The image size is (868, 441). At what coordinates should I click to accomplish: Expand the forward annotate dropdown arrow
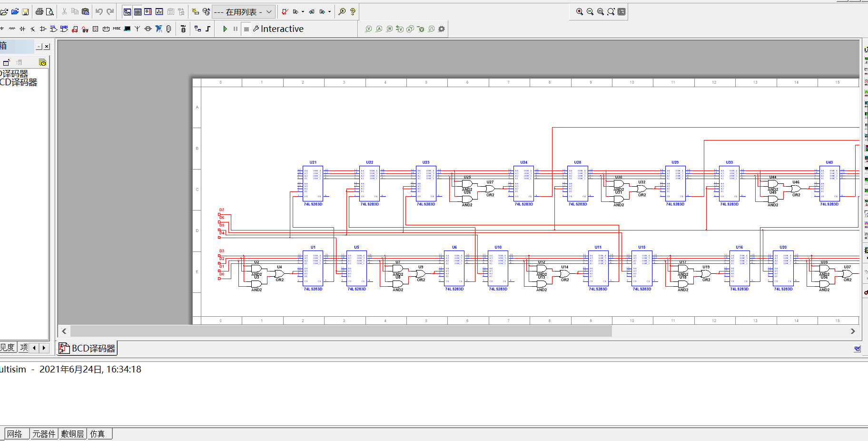[329, 11]
